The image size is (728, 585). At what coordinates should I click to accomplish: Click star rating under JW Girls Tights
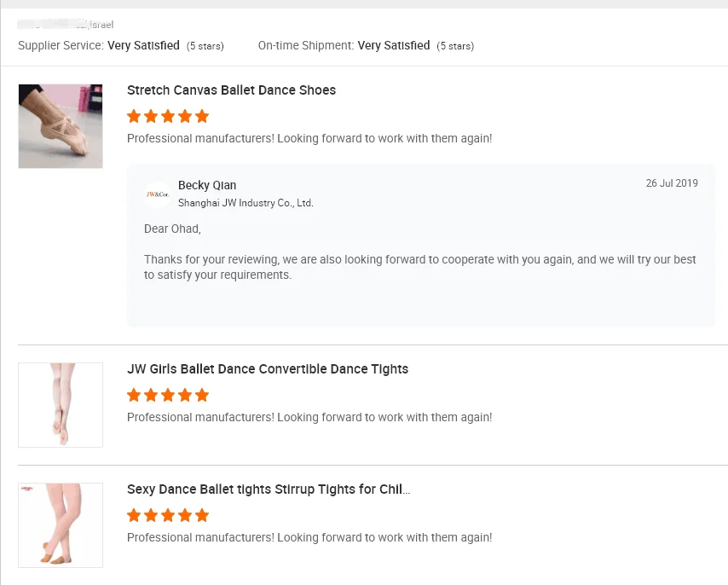[x=168, y=396]
